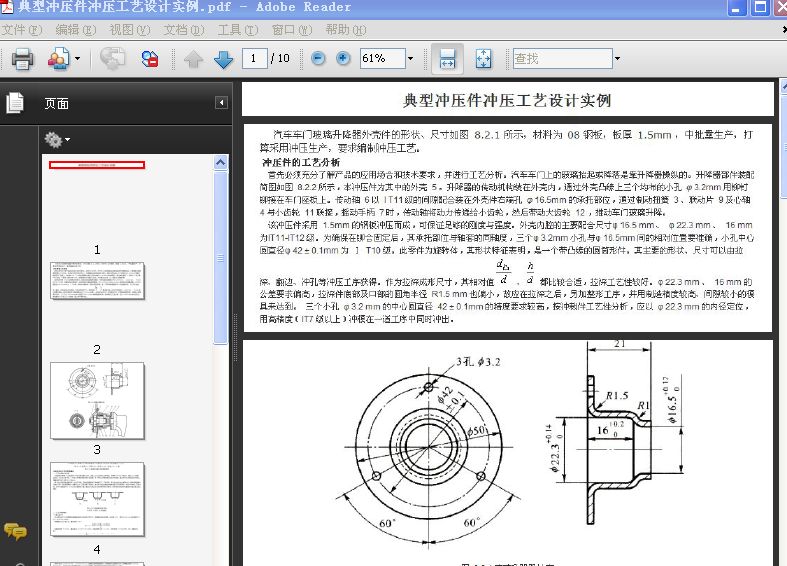Open the 窗口(W) menu
The width and height of the screenshot is (787, 566).
(x=292, y=30)
